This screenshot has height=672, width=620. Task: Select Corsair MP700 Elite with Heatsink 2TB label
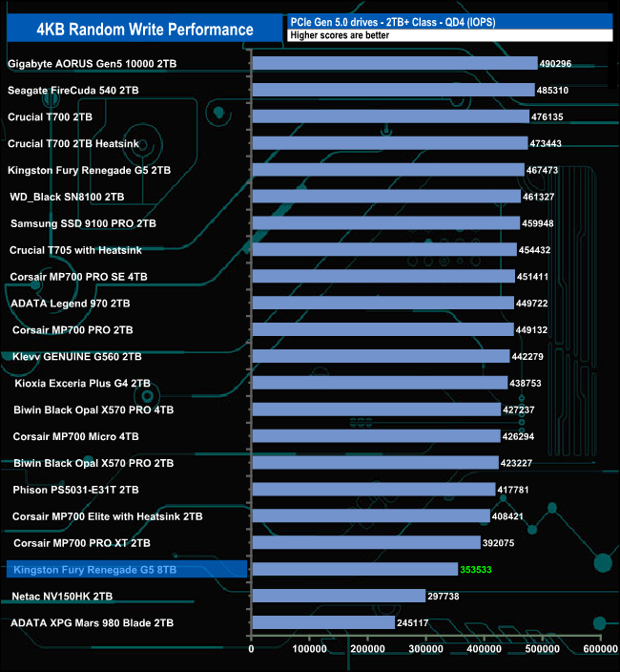[x=108, y=516]
